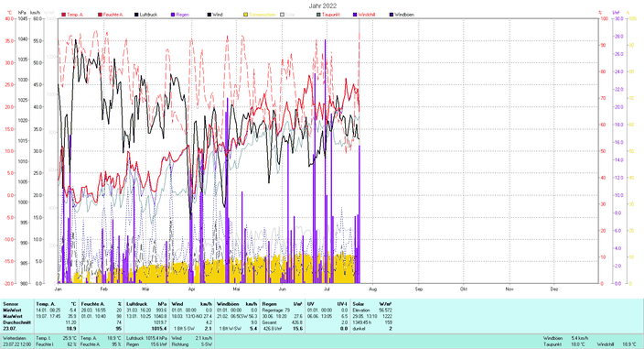Click the 'Feb' month label on x-axis

[x=104, y=289]
